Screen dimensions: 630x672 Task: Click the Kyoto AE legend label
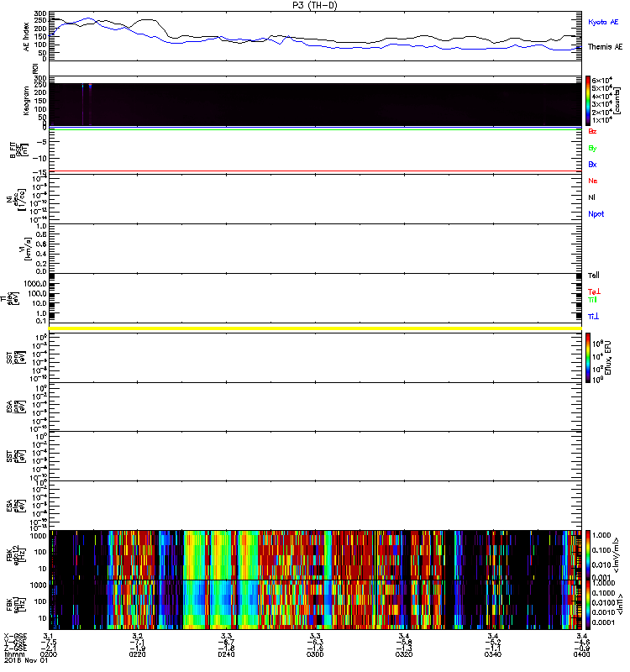click(x=604, y=22)
